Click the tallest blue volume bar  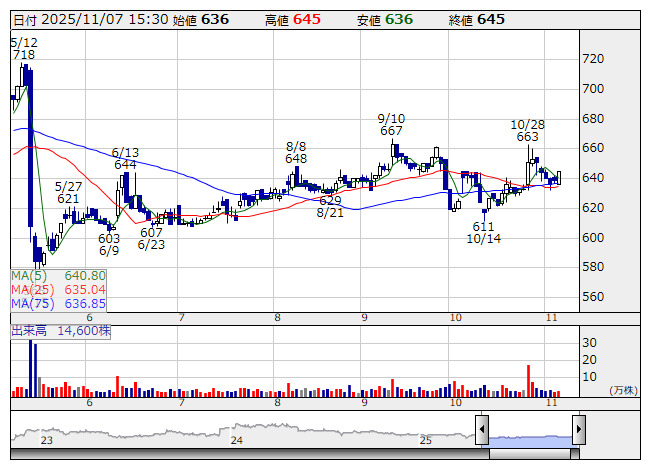(x=31, y=368)
